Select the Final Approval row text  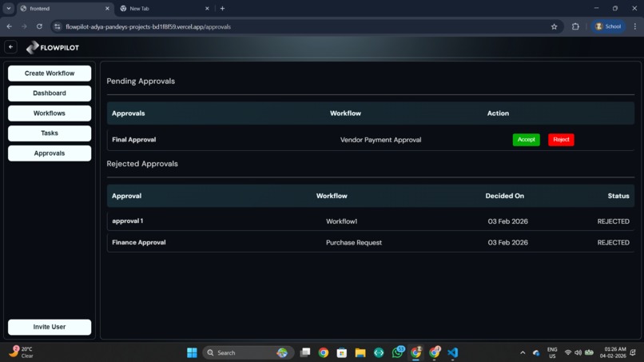coord(134,140)
